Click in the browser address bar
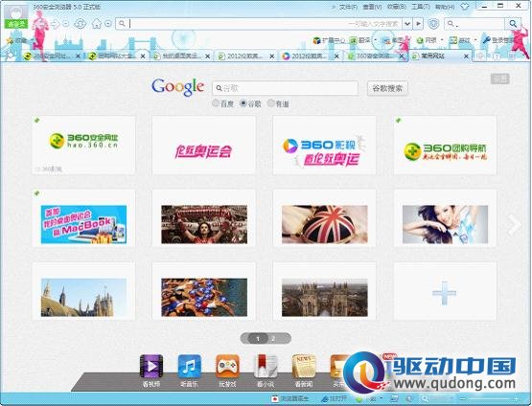The height and width of the screenshot is (406, 532). pyautogui.click(x=259, y=23)
